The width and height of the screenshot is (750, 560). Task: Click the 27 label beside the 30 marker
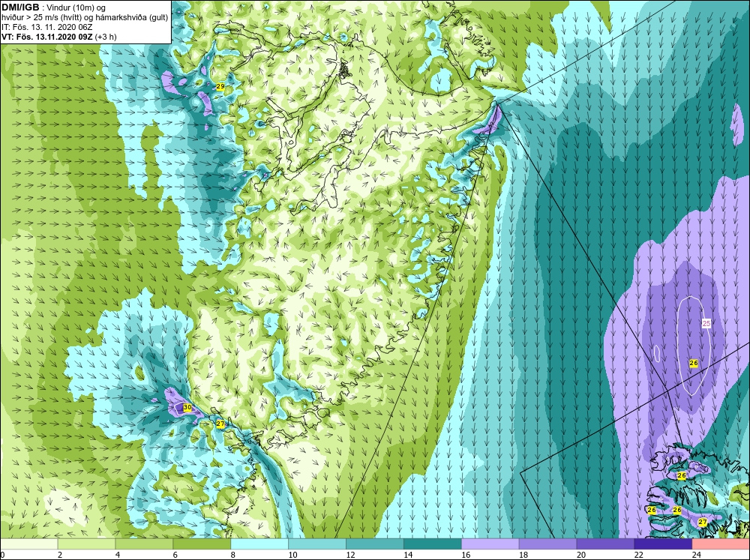coord(220,424)
